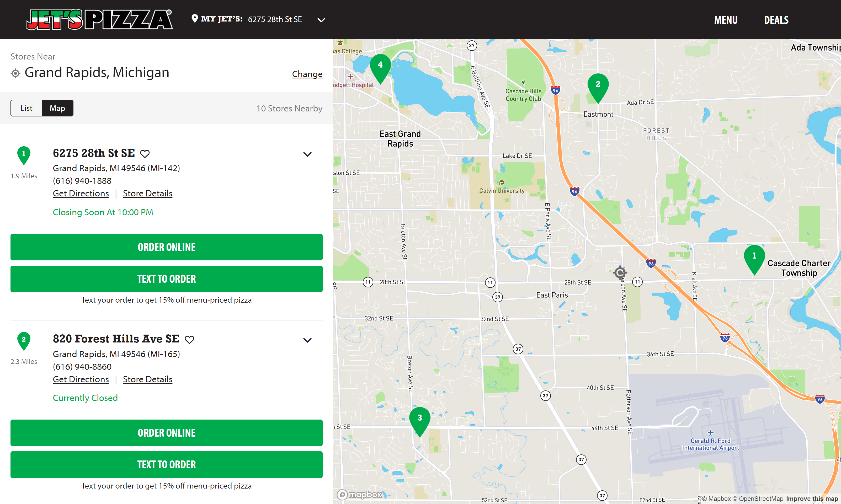The image size is (841, 504).
Task: Click the current-location target icon on map
Action: tap(620, 272)
